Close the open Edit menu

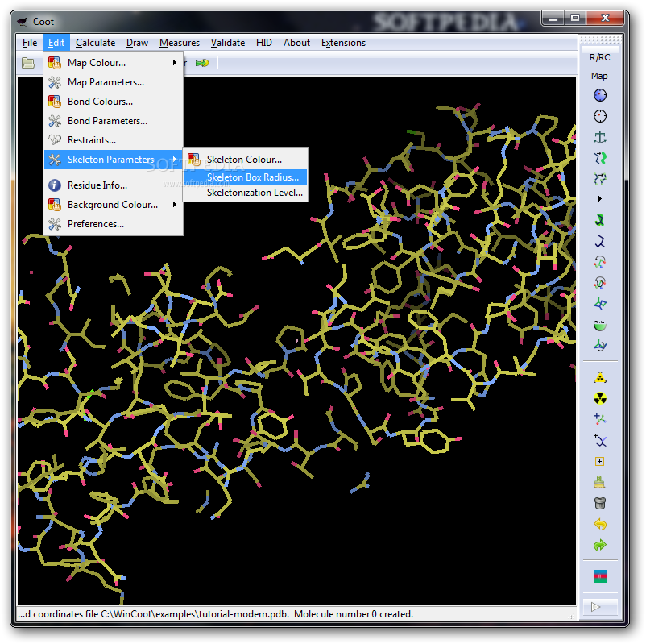click(56, 43)
